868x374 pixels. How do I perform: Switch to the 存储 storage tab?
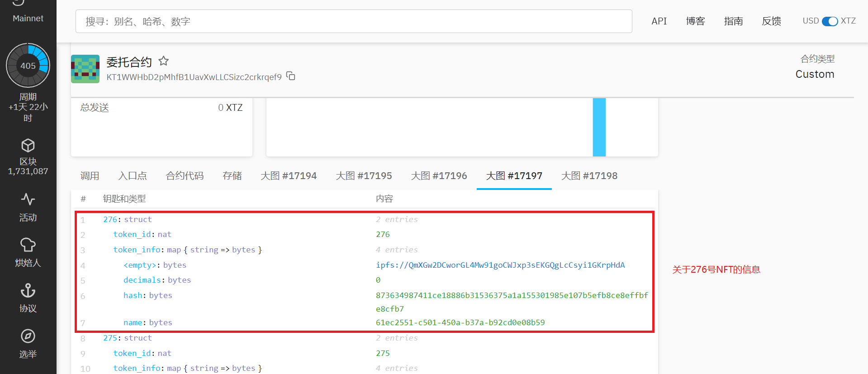[x=232, y=176]
